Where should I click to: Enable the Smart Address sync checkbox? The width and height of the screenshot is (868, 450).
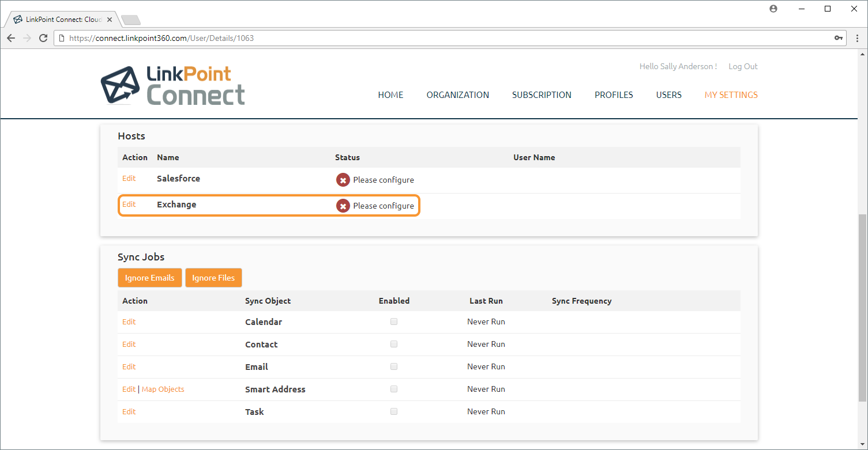coord(394,389)
